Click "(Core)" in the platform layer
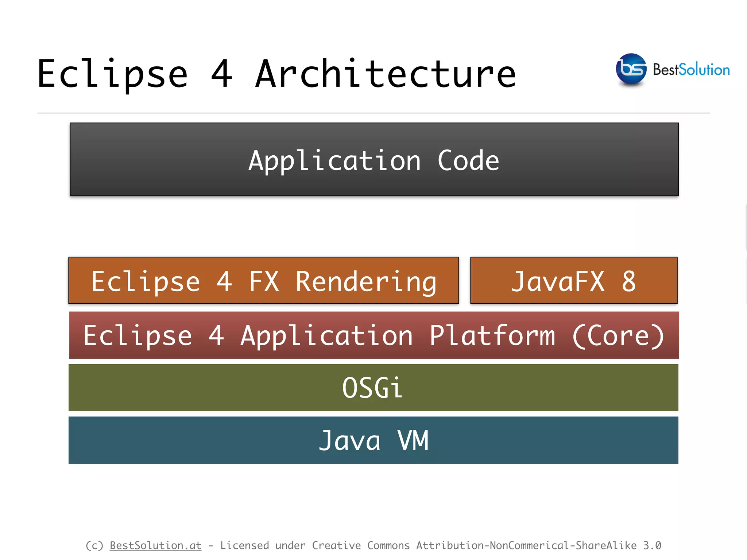This screenshot has height=560, width=747. point(618,335)
